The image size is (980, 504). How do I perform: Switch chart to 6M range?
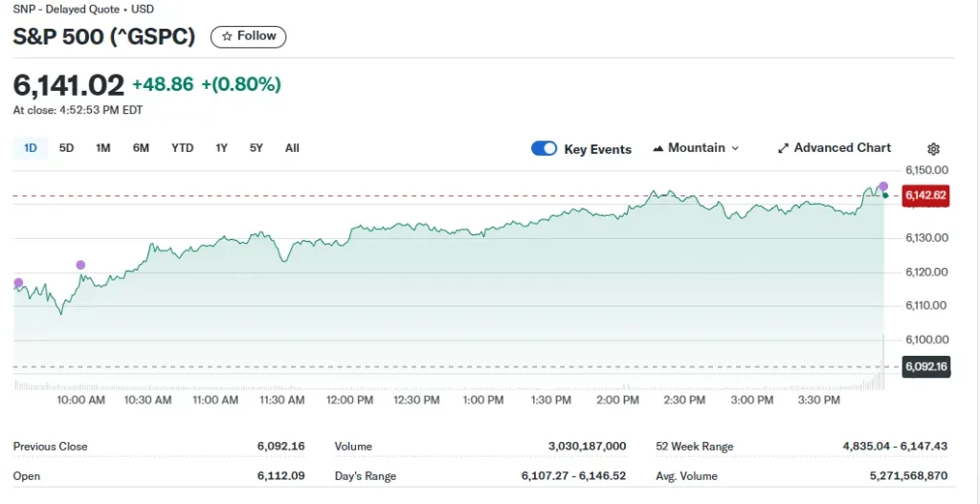(141, 148)
